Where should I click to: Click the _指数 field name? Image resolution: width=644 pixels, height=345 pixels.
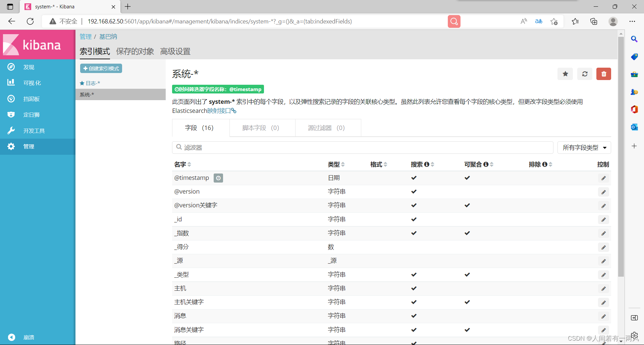tap(181, 233)
